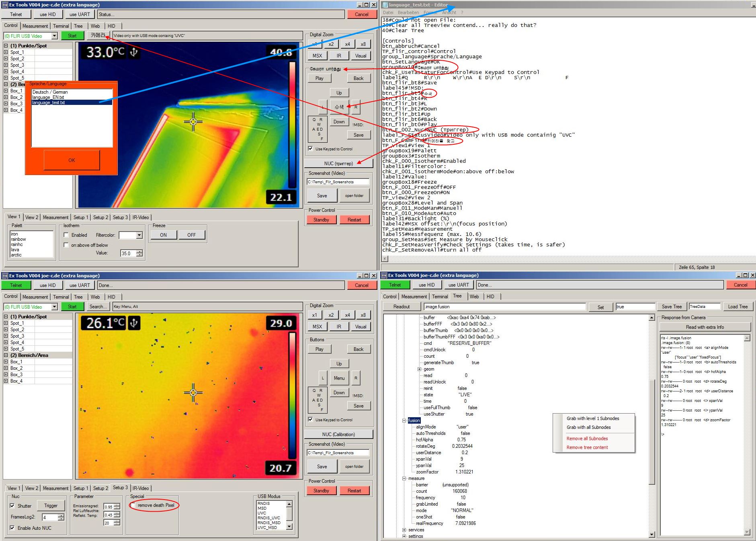Click the anchor icon beside the 33.0°C reading
This screenshot has height=541, width=756.
pyautogui.click(x=134, y=52)
